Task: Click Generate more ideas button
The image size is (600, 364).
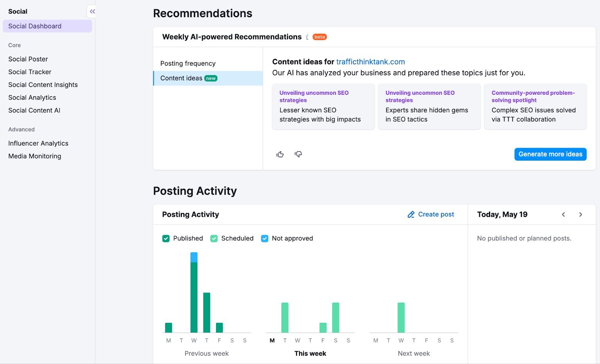Action: tap(550, 154)
